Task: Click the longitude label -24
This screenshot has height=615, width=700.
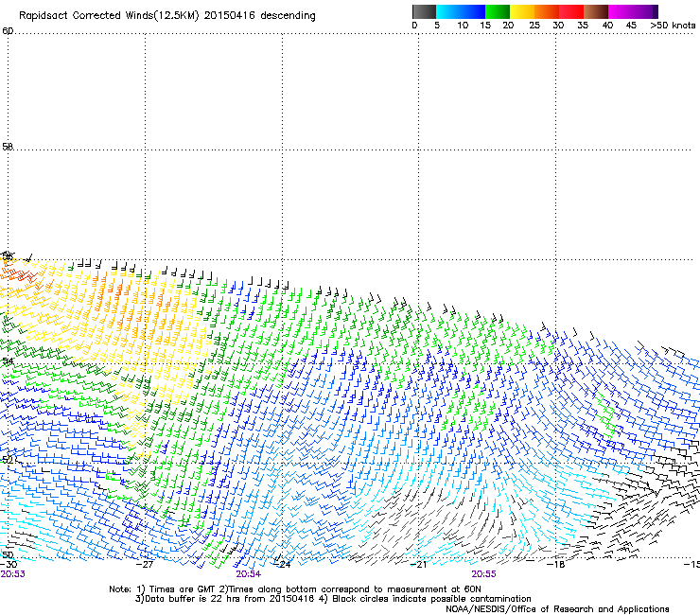Action: pos(282,564)
